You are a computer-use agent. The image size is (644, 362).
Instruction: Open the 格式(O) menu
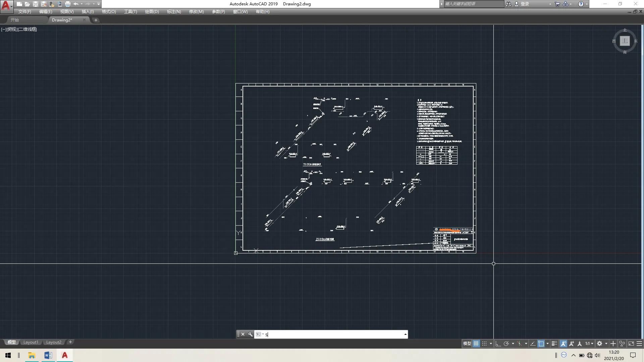point(109,11)
